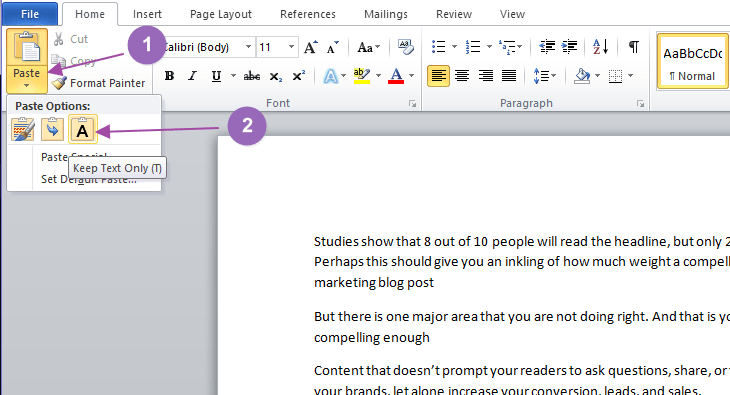This screenshot has width=730, height=395.
Task: Open Paste Special from the menu
Action: [x=74, y=157]
